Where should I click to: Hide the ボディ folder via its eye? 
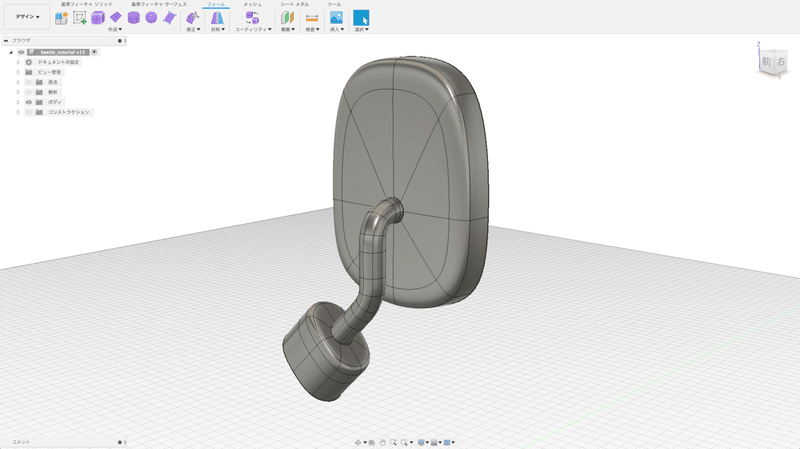tap(29, 102)
